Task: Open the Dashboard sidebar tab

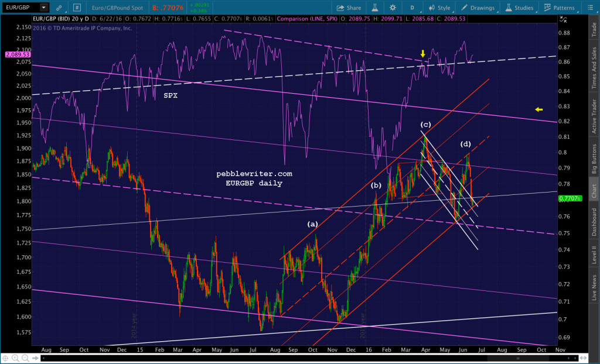Action: click(x=594, y=222)
